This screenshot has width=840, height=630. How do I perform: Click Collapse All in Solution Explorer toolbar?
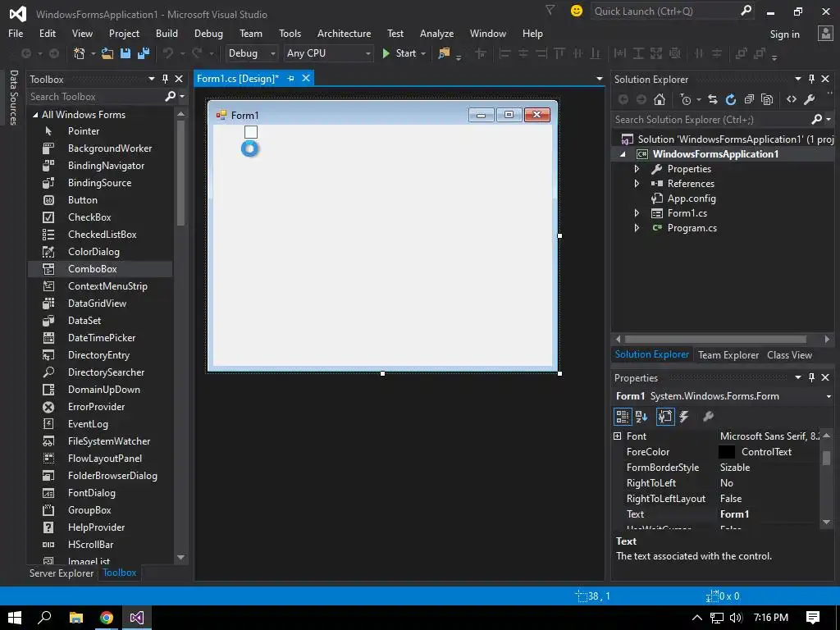point(749,99)
